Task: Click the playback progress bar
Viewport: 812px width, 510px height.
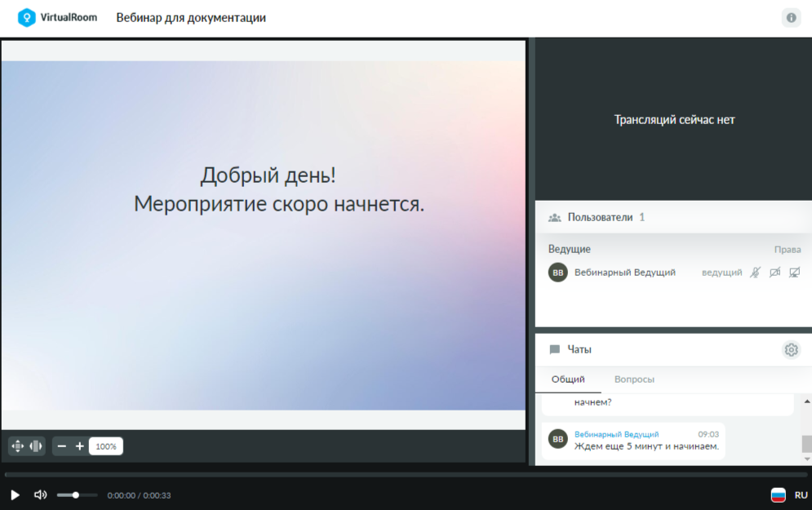Action: click(x=406, y=474)
